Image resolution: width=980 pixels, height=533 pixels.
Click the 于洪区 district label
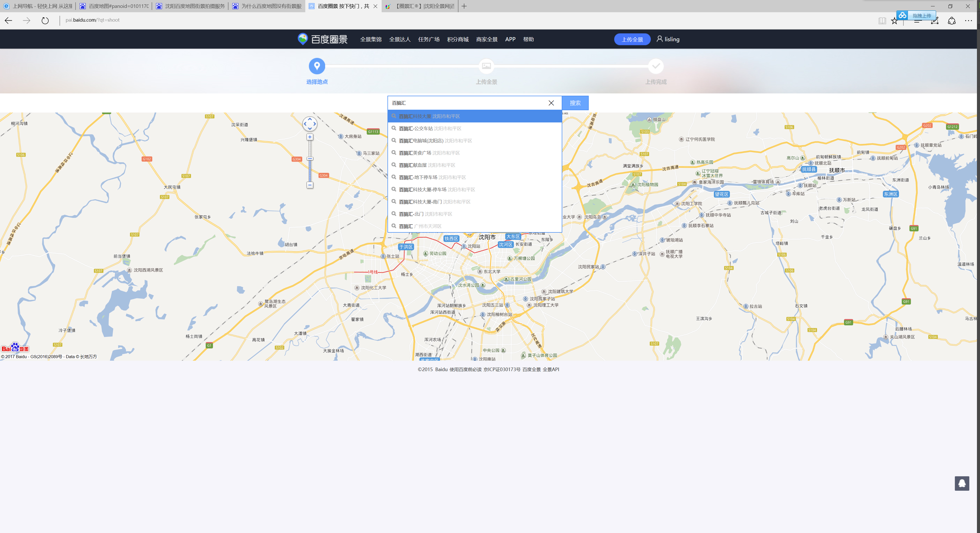coord(406,247)
